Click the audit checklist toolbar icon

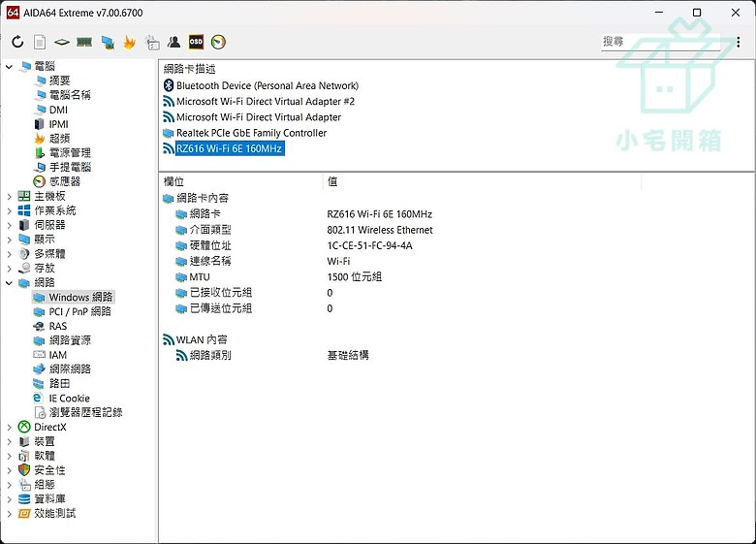(152, 43)
